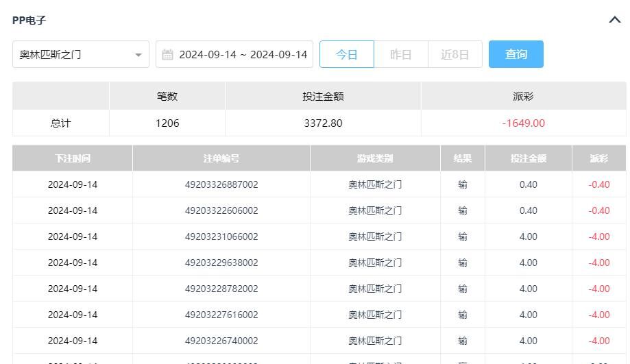The image size is (630, 364).
Task: Click the PP电子 section title
Action: pos(29,21)
